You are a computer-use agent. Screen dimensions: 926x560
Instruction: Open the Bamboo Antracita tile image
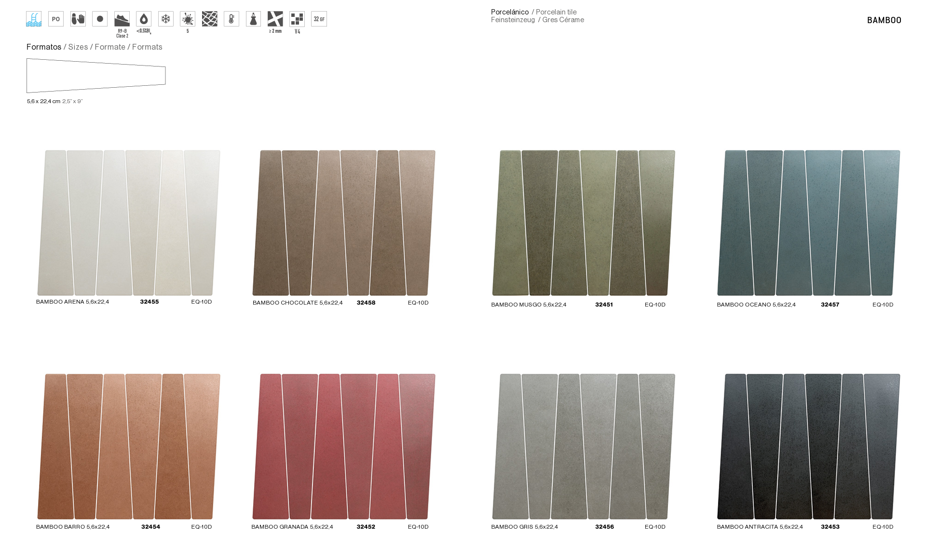pos(808,446)
